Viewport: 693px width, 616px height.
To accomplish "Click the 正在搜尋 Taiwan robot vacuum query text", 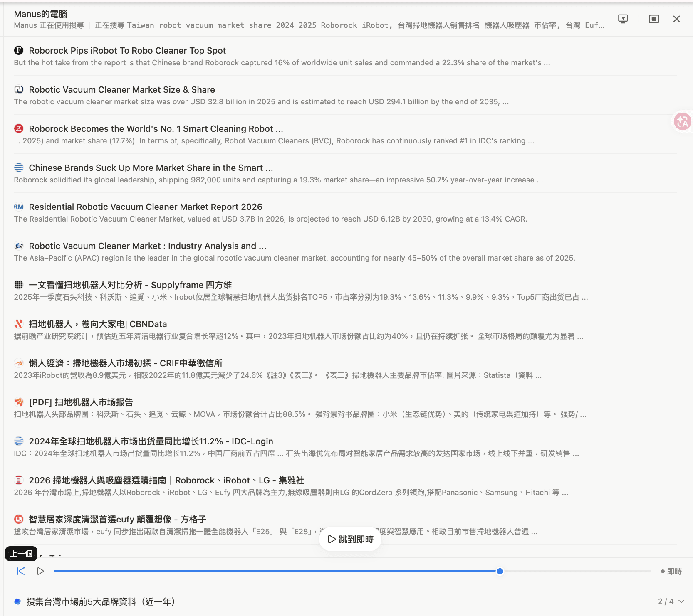I will pyautogui.click(x=349, y=25).
